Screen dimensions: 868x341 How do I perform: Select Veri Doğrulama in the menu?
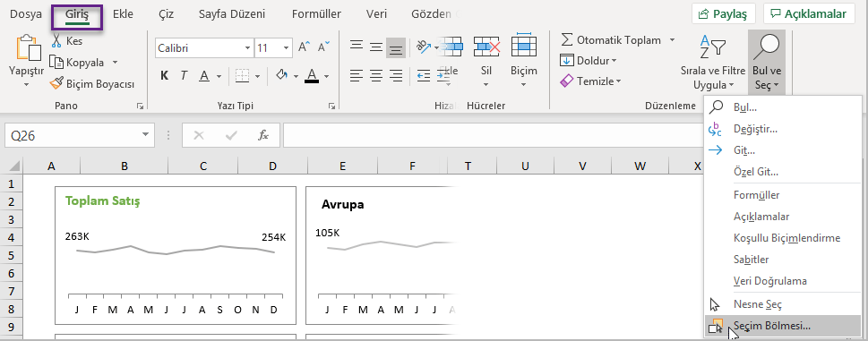pos(783,281)
